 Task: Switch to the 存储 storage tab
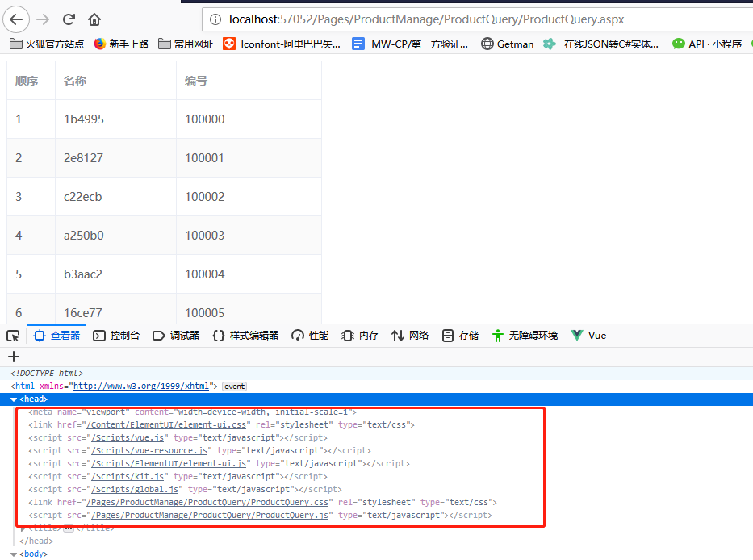(460, 336)
